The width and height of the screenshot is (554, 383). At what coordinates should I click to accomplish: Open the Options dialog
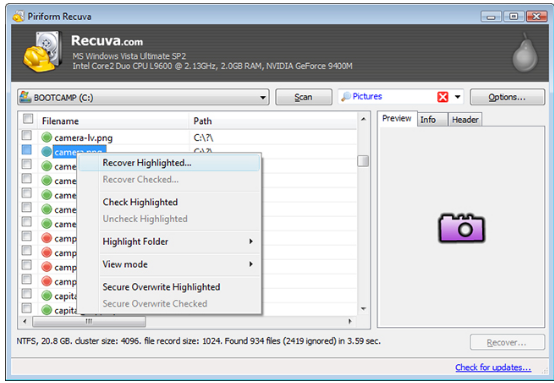tap(507, 97)
